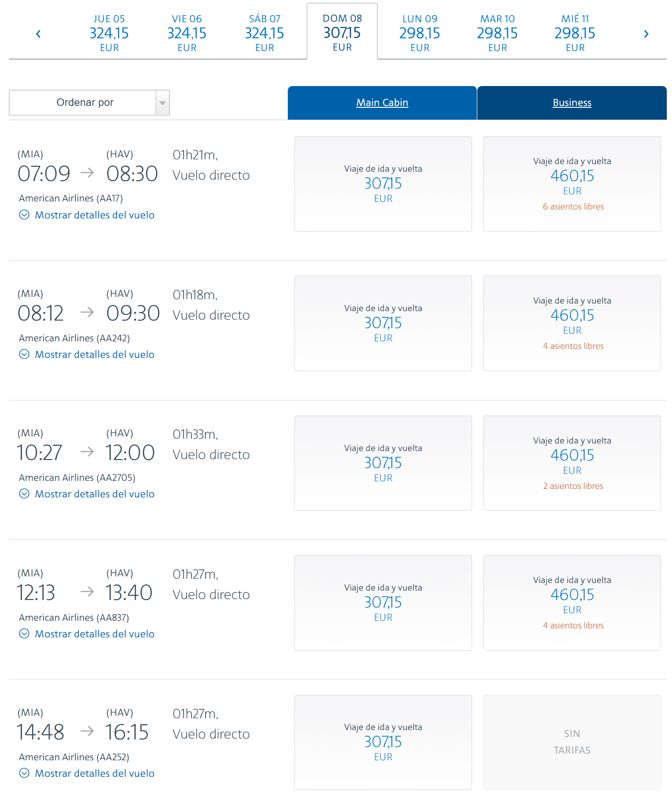Click the Main Cabin column header link
This screenshot has height=800, width=672.
[x=382, y=103]
